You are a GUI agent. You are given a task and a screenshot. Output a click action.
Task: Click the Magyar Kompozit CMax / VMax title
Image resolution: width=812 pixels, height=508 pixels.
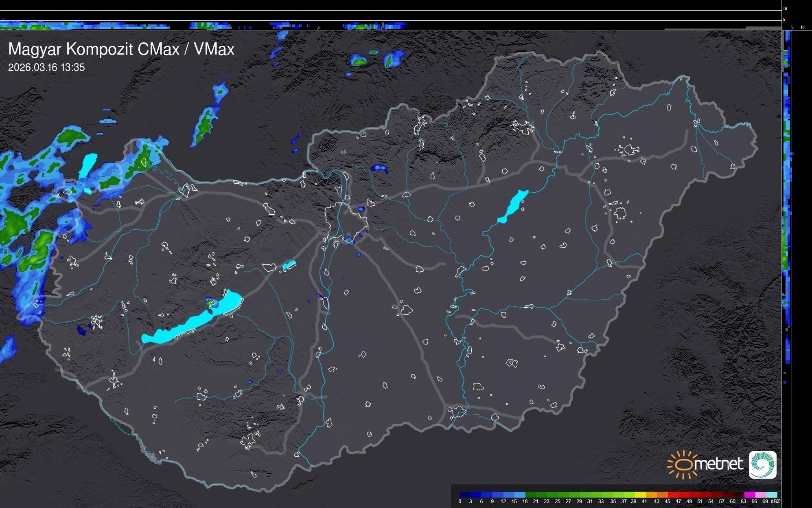121,49
